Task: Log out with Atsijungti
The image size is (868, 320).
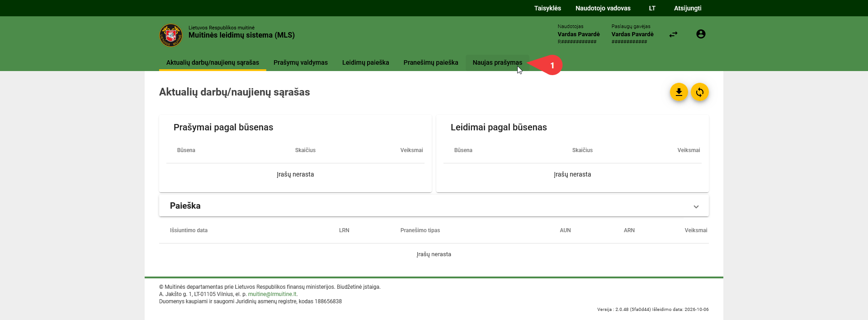Action: 688,8
